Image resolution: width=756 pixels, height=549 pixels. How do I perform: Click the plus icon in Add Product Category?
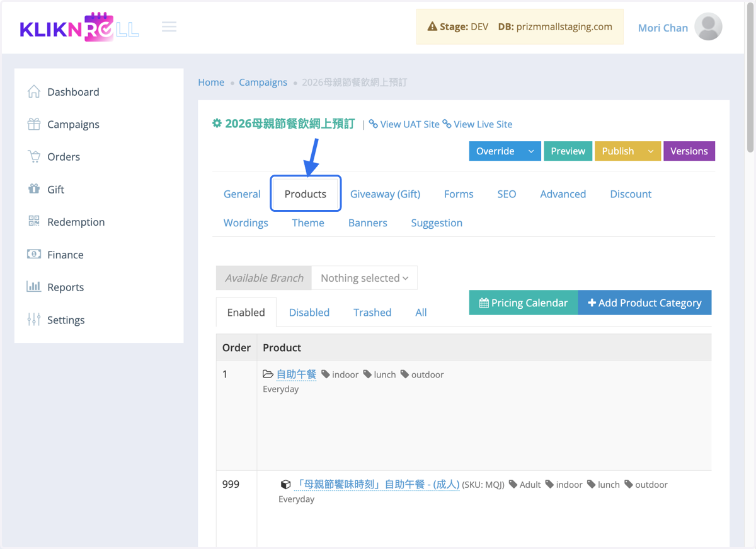[592, 303]
